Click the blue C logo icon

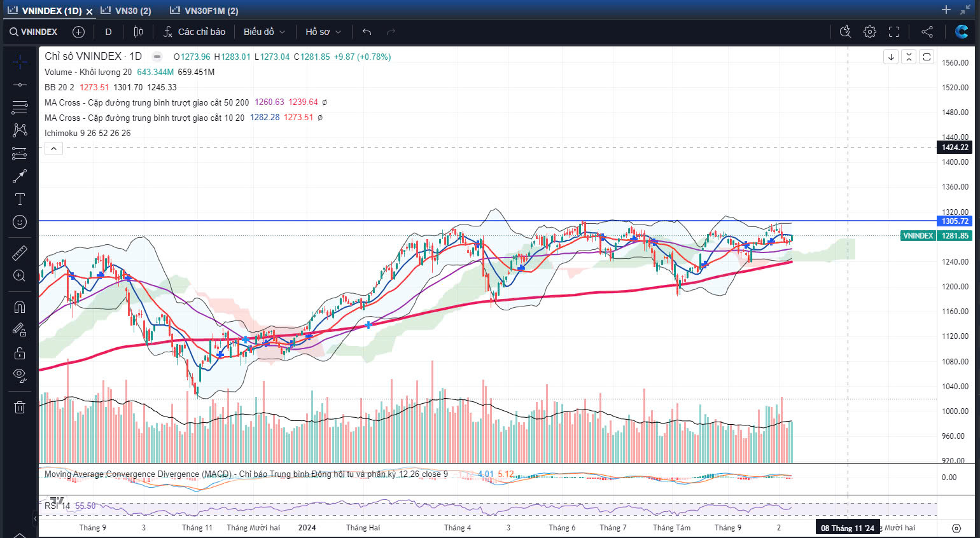(962, 31)
